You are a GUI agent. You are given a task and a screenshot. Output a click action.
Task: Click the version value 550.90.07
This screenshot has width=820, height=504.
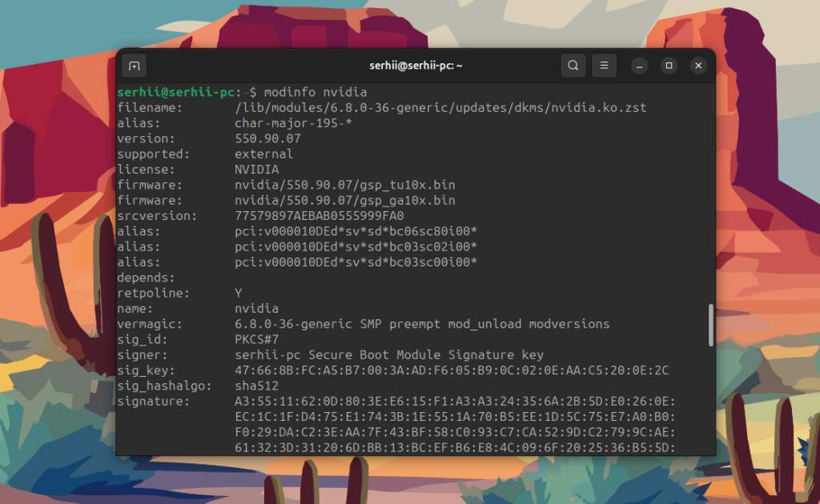(267, 138)
